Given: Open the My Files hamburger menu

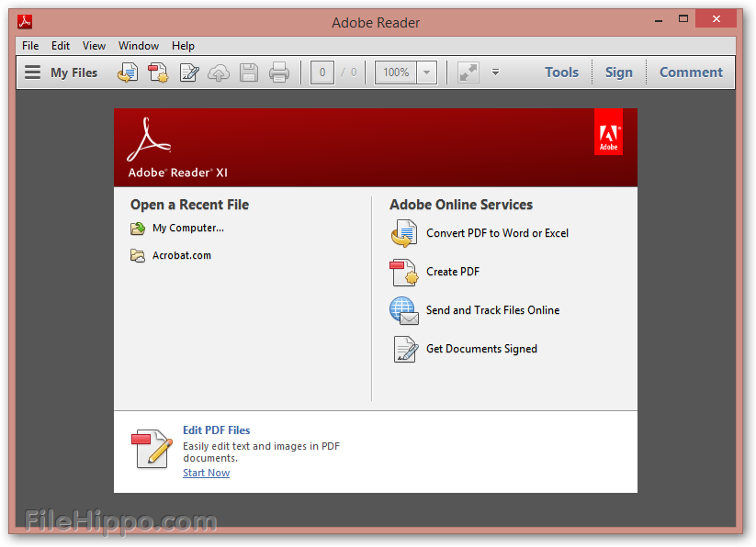Looking at the screenshot, I should [x=33, y=73].
